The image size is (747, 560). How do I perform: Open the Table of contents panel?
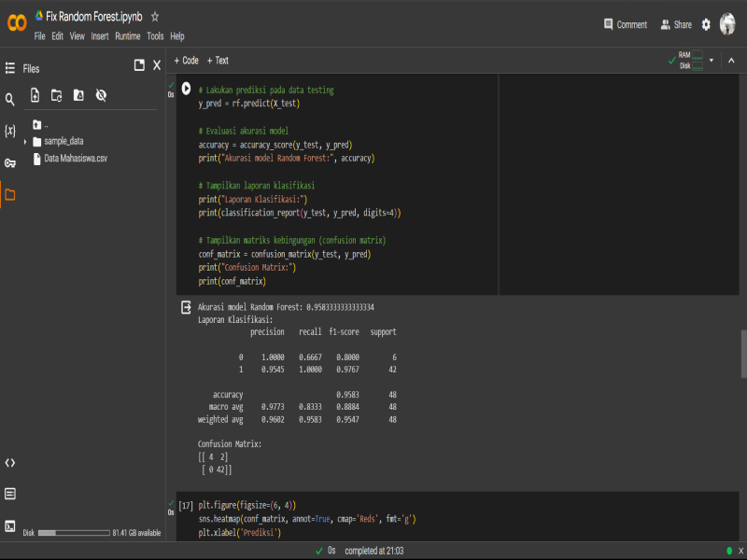point(10,68)
